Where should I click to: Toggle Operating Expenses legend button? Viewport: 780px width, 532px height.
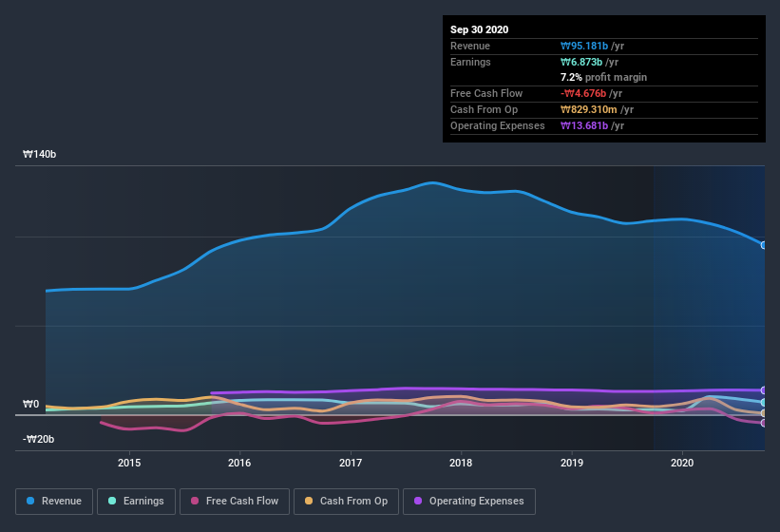pos(469,502)
